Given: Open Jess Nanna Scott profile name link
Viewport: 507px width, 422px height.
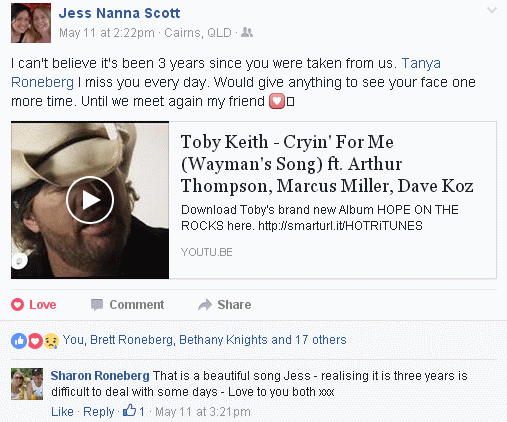Looking at the screenshot, I should pyautogui.click(x=119, y=13).
